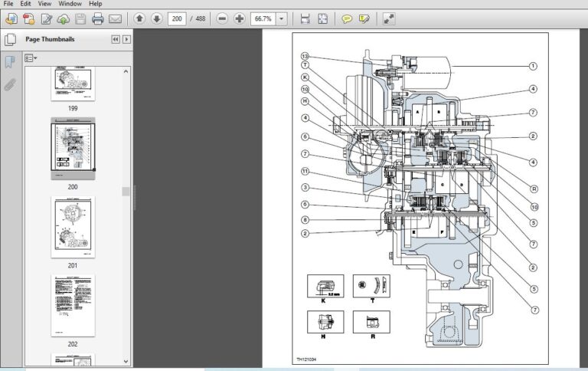Send file via email envelope icon
The height and width of the screenshot is (371, 588).
[x=115, y=18]
